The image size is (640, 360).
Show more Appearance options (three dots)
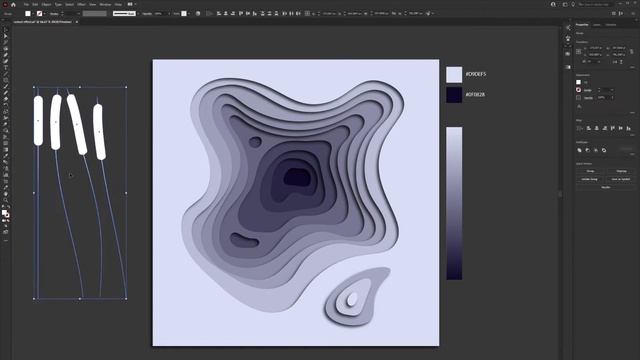click(632, 113)
